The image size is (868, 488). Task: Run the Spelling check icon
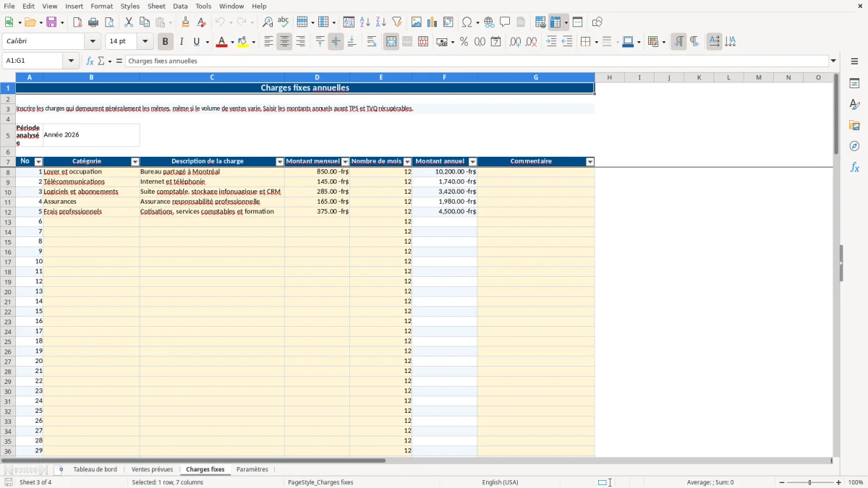pos(284,22)
